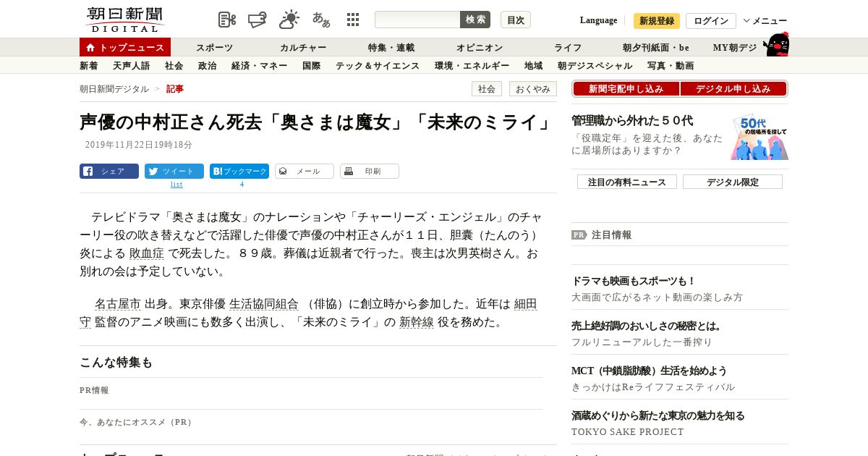Select 社会 in the sub navigation
The width and height of the screenshot is (868, 456).
174,66
